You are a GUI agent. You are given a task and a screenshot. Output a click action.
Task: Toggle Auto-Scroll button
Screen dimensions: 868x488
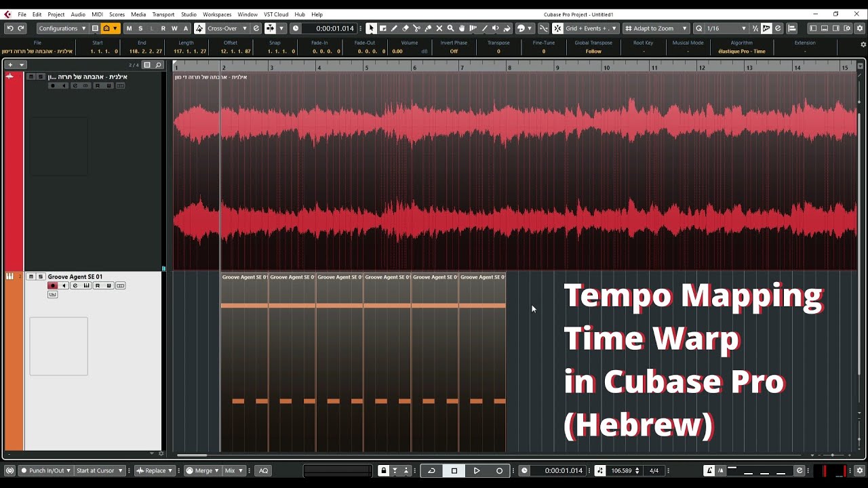270,28
